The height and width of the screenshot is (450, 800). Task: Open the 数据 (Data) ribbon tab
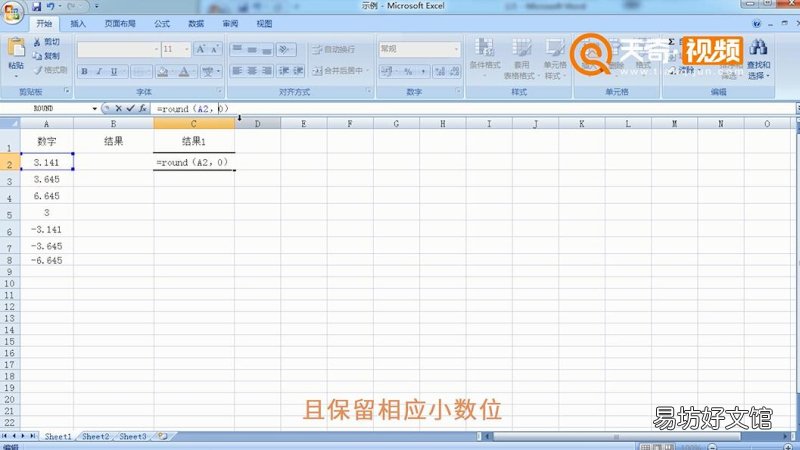[x=196, y=23]
